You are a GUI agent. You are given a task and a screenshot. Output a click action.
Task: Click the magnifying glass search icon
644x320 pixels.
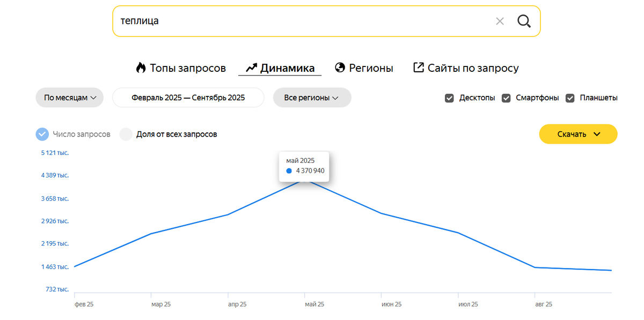524,21
